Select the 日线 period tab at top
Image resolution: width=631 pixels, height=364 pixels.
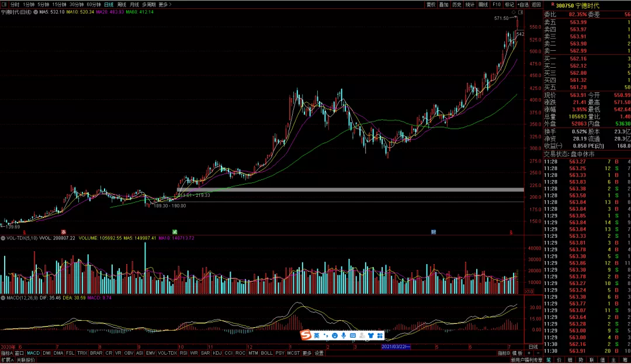click(109, 5)
